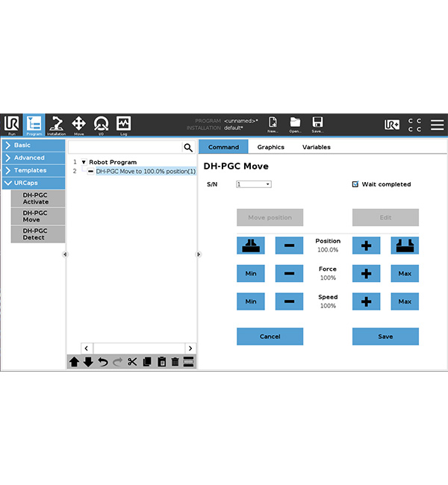448x485 pixels.
Task: Cut the selected program node
Action: pyautogui.click(x=132, y=362)
